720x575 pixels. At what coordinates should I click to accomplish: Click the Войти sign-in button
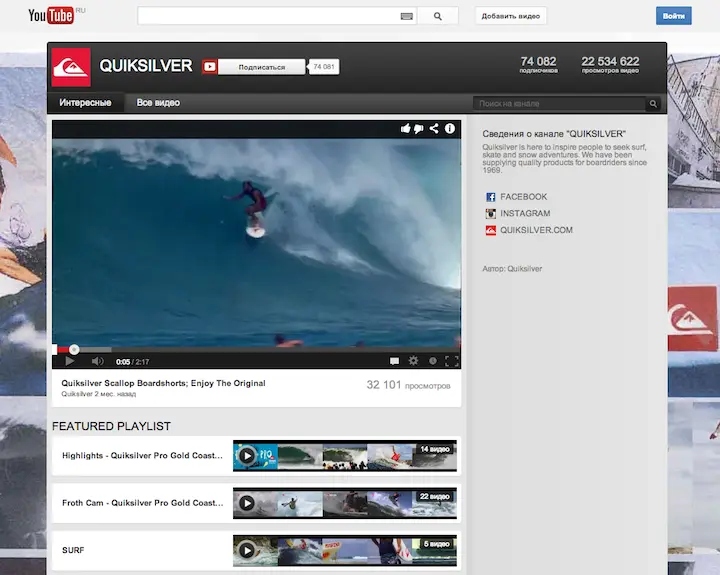point(674,16)
